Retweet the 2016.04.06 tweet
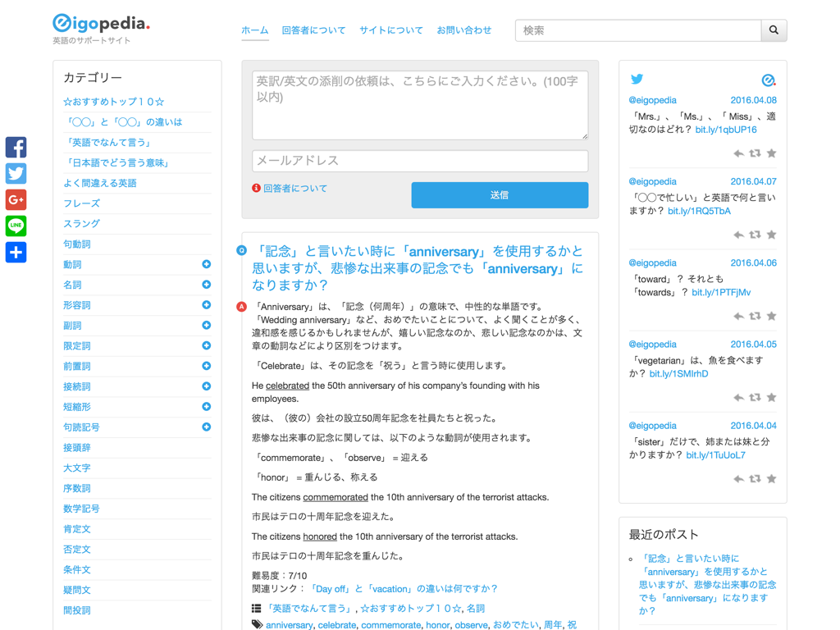This screenshot has width=840, height=630. pyautogui.click(x=755, y=317)
